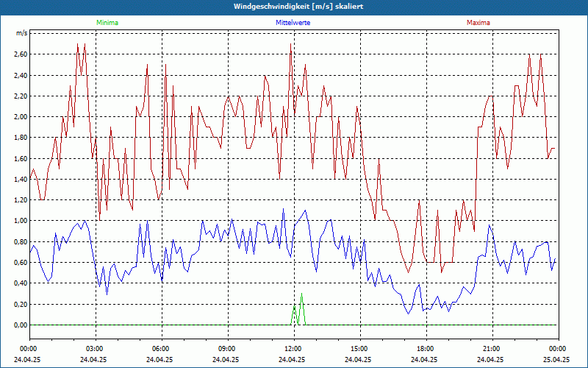Select the blue 'Mittelwerte' legend label
The width and height of the screenshot is (588, 368).
293,23
